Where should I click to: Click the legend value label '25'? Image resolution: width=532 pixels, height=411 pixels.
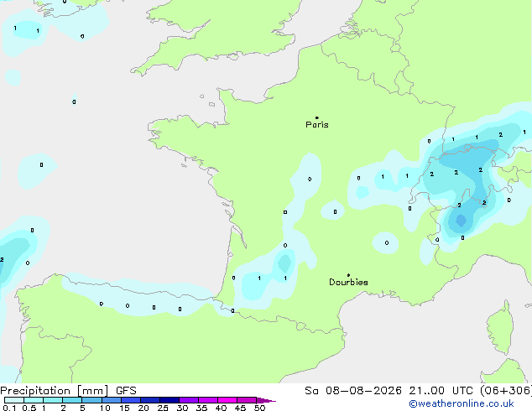[163, 408]
